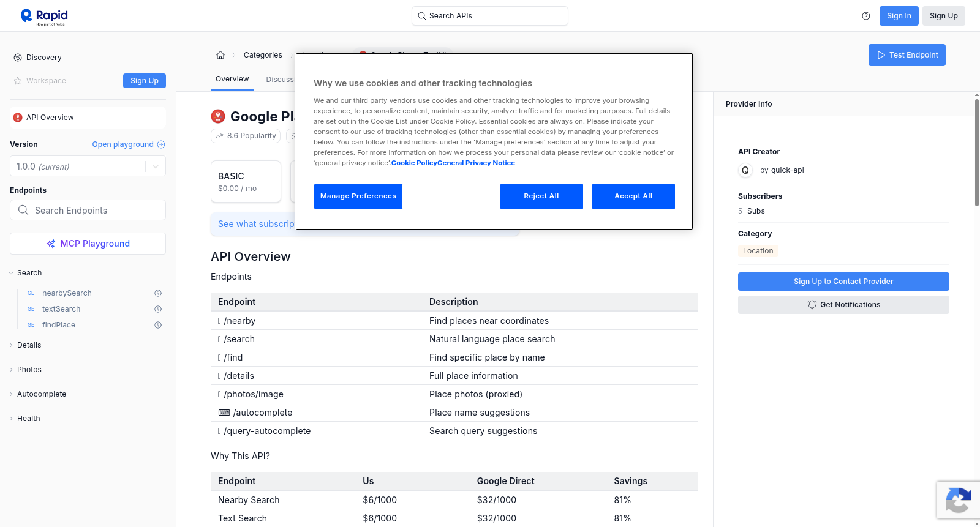This screenshot has width=980, height=527.
Task: Focus the Search Endpoints field
Action: [88, 210]
